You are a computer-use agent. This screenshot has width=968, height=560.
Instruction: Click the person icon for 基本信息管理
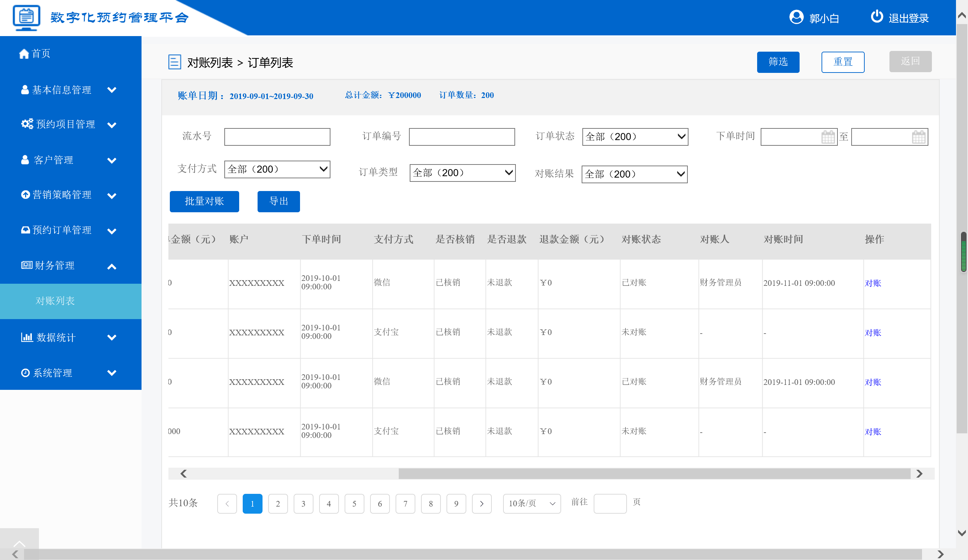pyautogui.click(x=25, y=90)
